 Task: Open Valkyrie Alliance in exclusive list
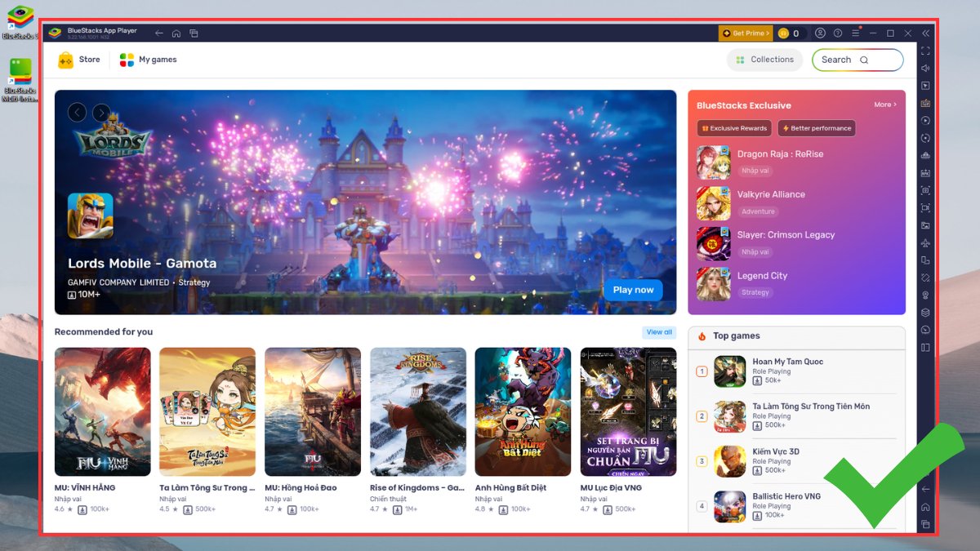click(x=796, y=202)
